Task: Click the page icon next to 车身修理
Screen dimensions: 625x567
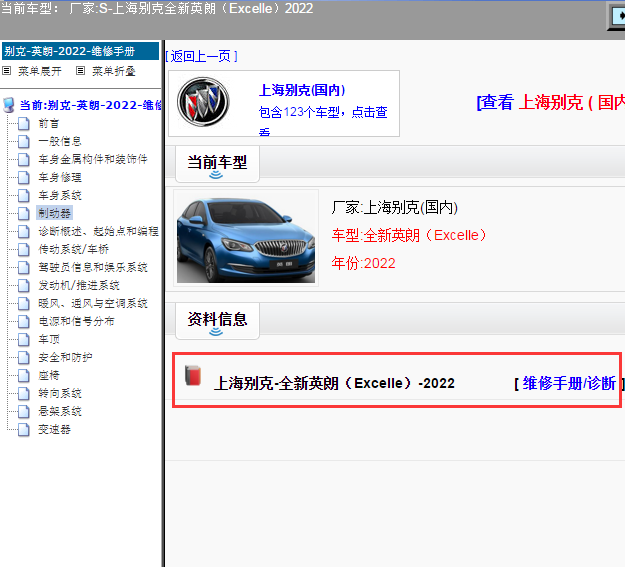Action: (24, 177)
